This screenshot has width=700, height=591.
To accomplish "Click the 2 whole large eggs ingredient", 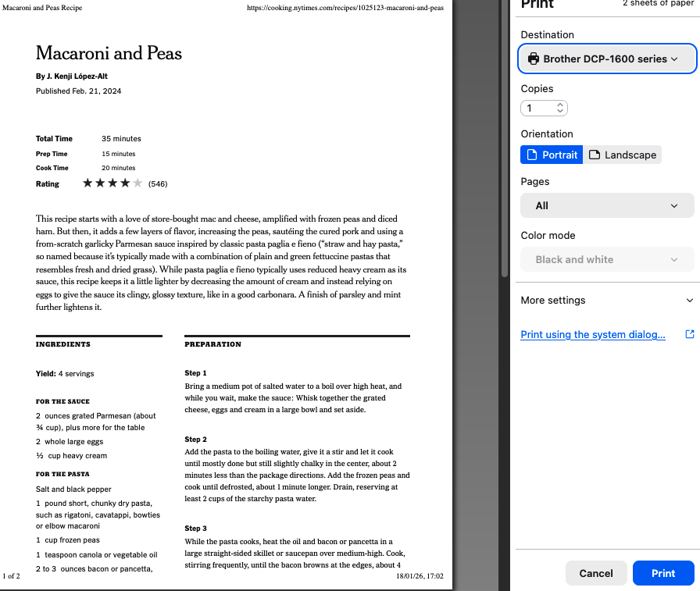I will 70,442.
